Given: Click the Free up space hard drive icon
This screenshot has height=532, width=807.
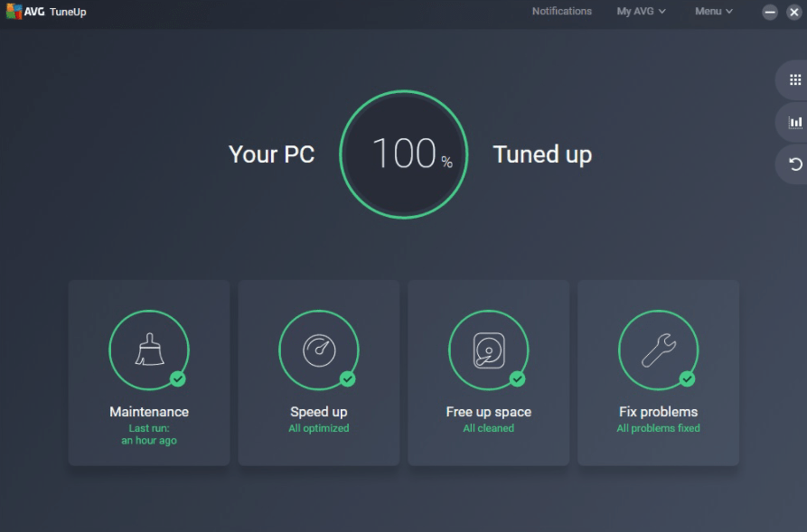Looking at the screenshot, I should click(488, 350).
